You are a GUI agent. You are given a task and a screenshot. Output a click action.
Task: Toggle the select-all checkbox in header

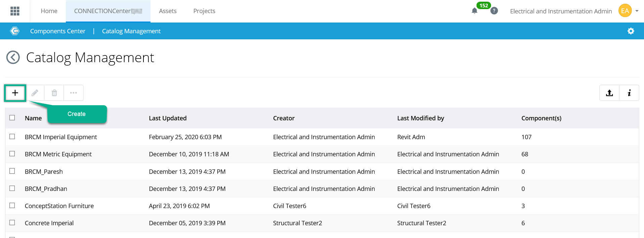pyautogui.click(x=12, y=118)
